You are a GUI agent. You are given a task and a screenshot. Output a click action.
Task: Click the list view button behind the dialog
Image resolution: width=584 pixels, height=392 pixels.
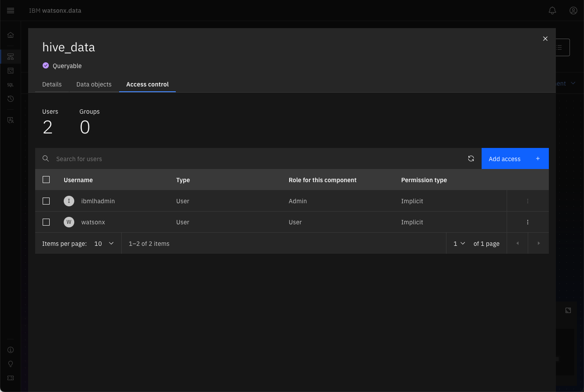tap(562, 47)
